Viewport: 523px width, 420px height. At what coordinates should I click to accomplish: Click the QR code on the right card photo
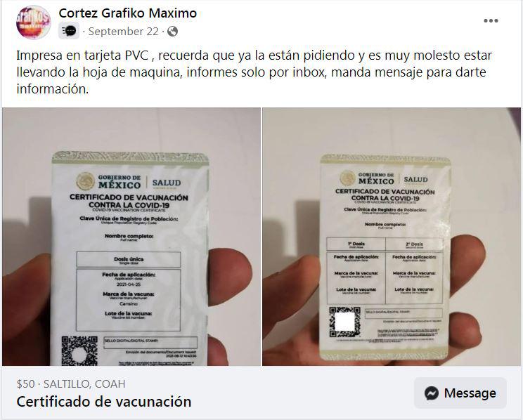(x=345, y=322)
